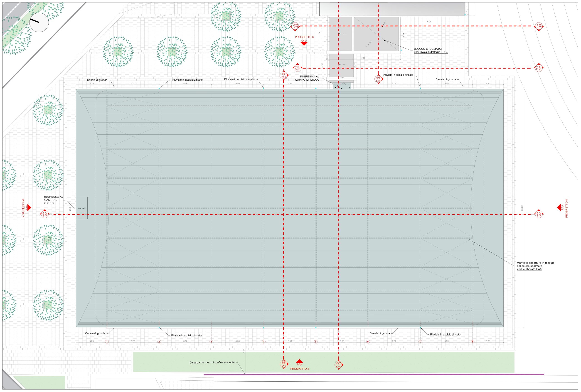The image size is (581, 392).
Task: Click the BLOCCO SPOGLIATOI label
Action: [x=428, y=49]
